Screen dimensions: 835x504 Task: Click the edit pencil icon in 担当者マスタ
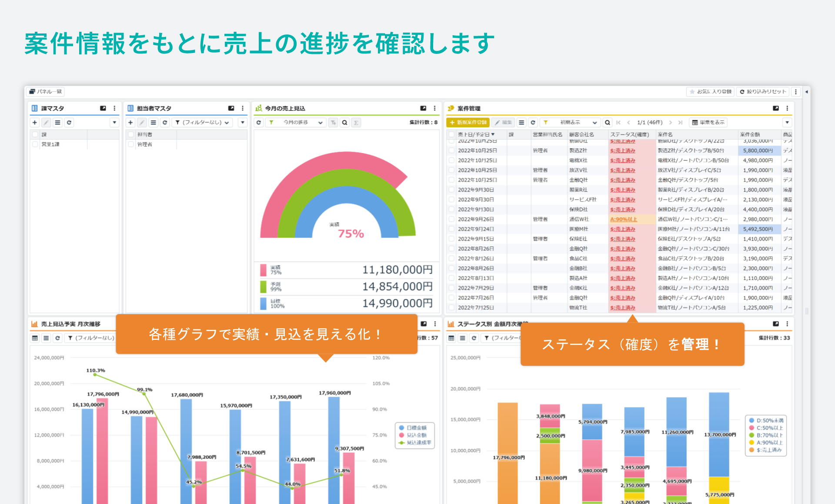pyautogui.click(x=142, y=123)
